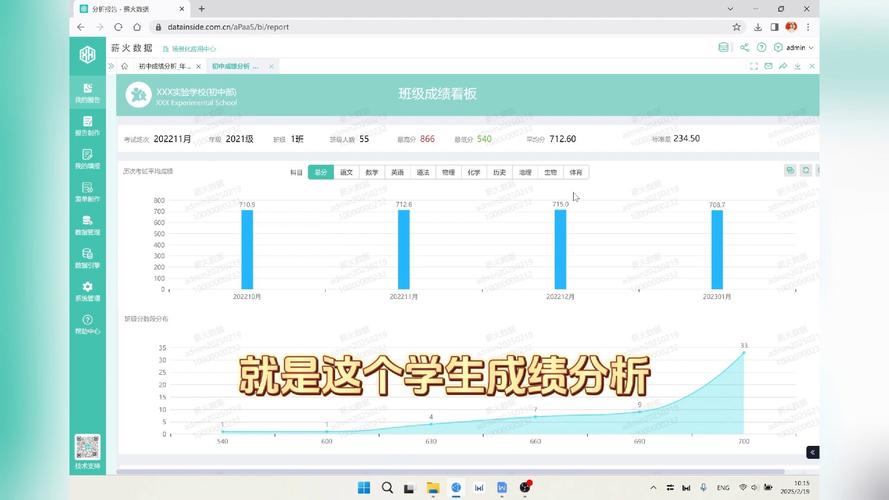Open the browser three-dot menu

click(x=808, y=27)
